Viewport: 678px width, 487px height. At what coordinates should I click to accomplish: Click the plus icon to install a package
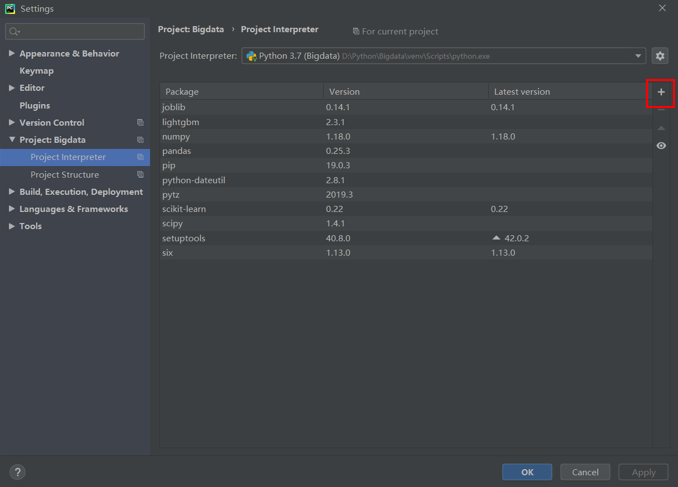tap(661, 92)
